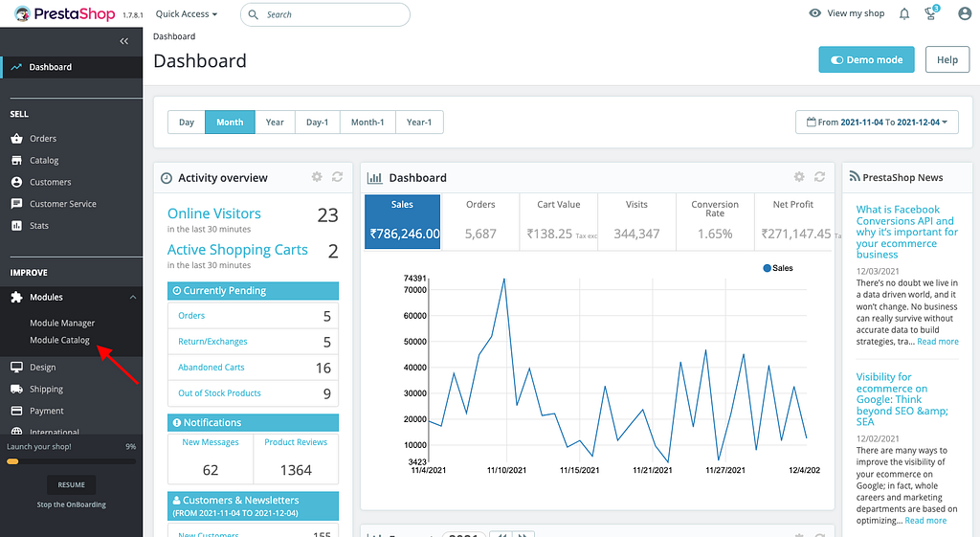Click the Catalog store icon

[x=17, y=160]
